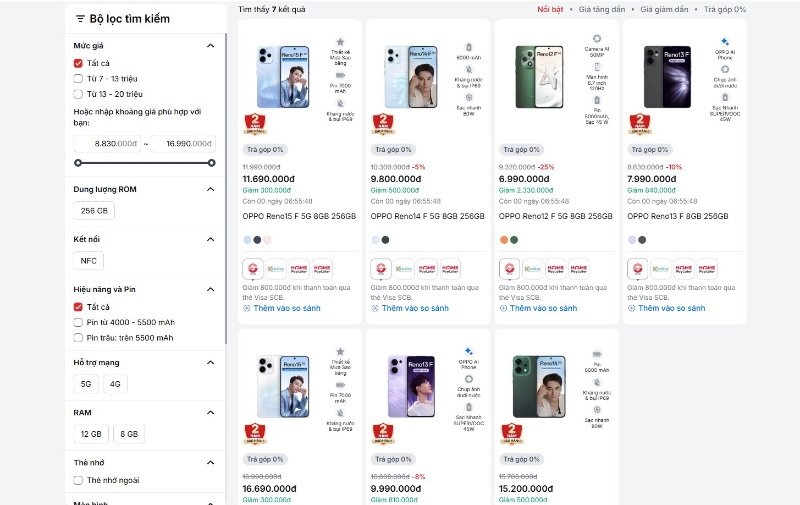
Task: Click plus compare icon under OPPO Reno12 F
Action: pyautogui.click(x=503, y=308)
